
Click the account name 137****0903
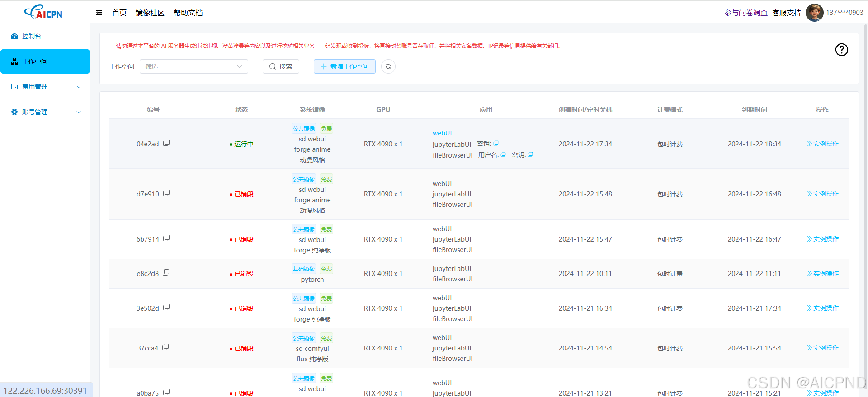(x=844, y=13)
